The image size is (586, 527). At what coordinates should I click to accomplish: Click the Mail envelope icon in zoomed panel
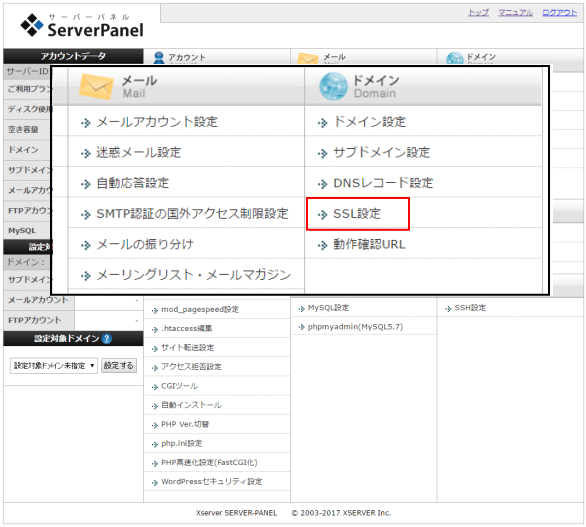96,87
